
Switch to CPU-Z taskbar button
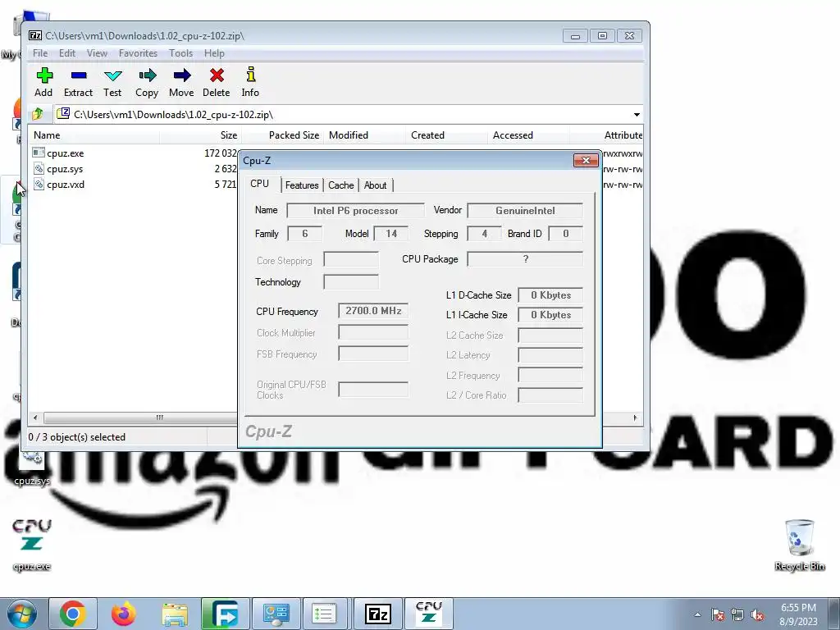coord(428,614)
